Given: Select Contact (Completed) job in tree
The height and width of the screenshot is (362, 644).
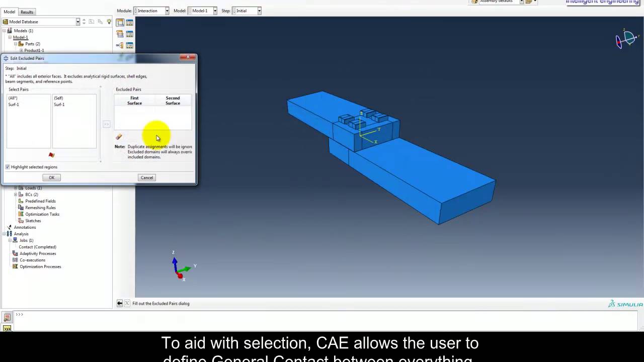Looking at the screenshot, I should pos(37,247).
